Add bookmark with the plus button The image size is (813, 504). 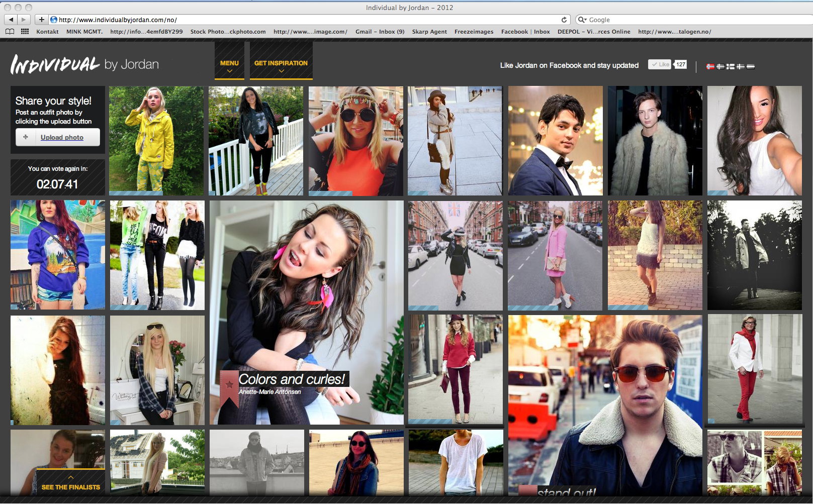coord(41,20)
